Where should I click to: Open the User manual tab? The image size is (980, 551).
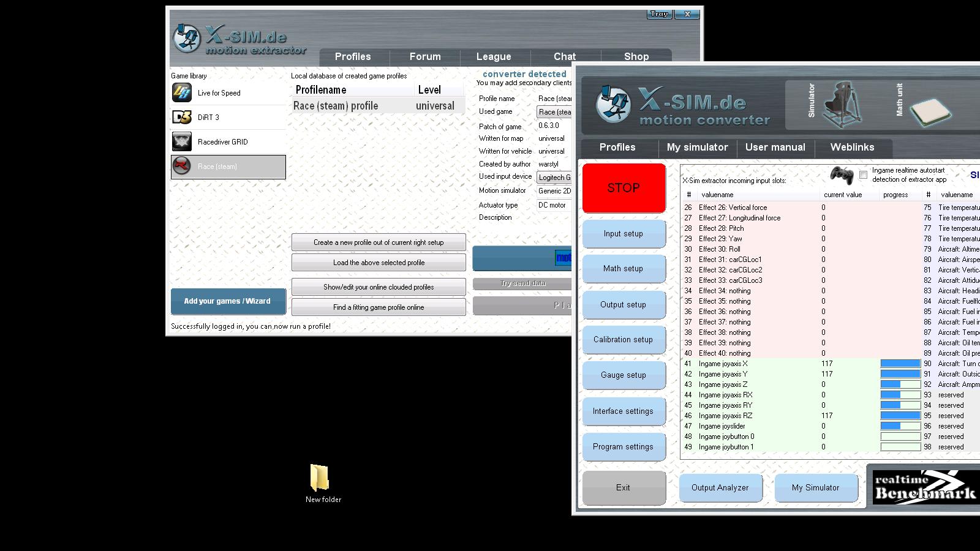click(x=775, y=148)
